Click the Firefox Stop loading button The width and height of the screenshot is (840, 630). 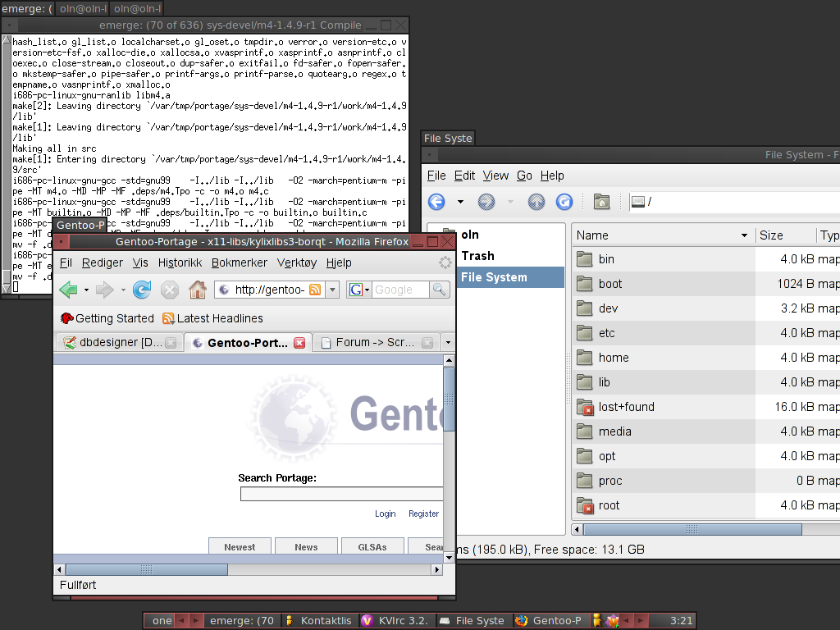[x=169, y=290]
